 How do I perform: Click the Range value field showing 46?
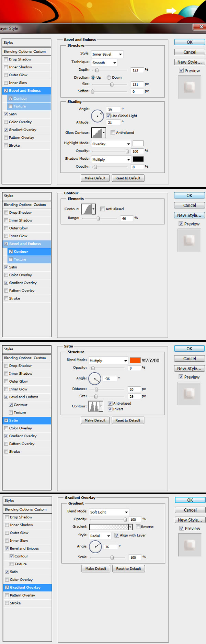tap(127, 218)
